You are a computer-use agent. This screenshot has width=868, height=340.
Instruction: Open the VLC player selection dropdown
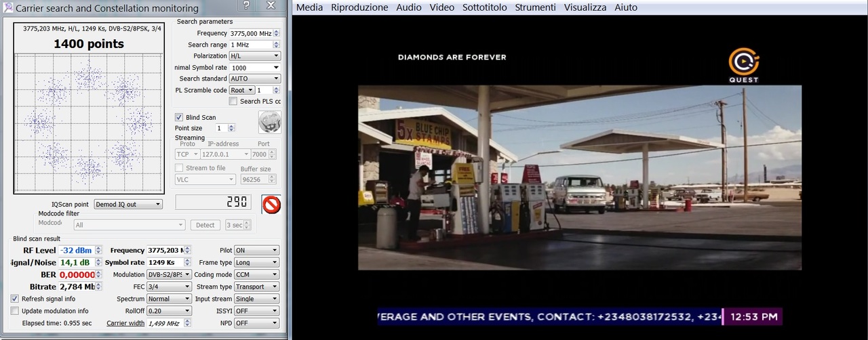pyautogui.click(x=205, y=179)
